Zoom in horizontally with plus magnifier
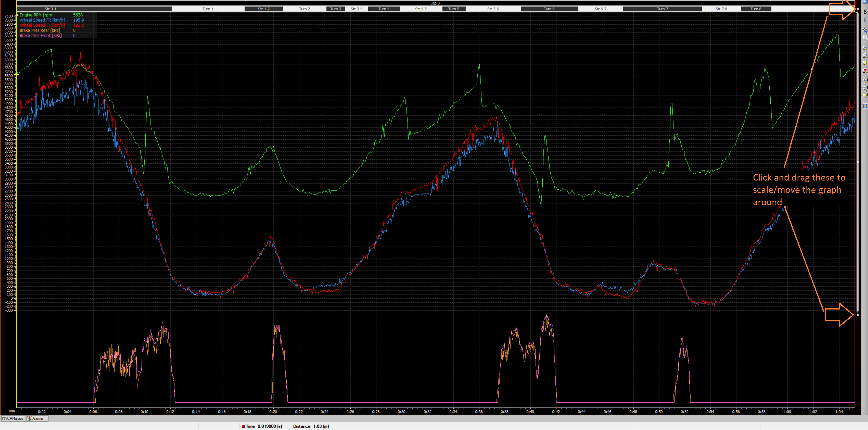 point(865,48)
